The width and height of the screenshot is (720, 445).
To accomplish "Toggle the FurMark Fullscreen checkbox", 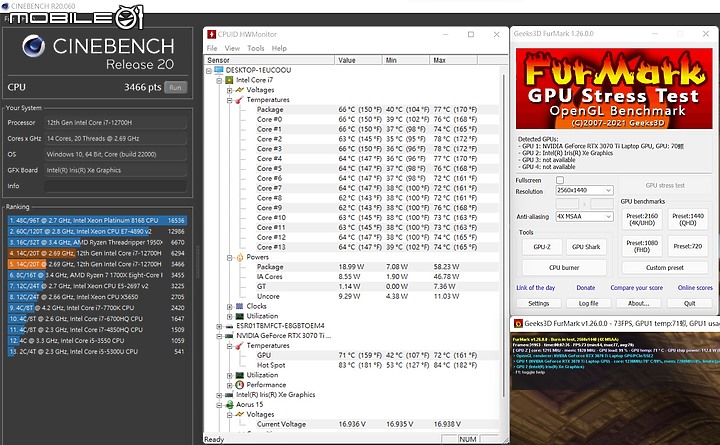I will pyautogui.click(x=560, y=180).
